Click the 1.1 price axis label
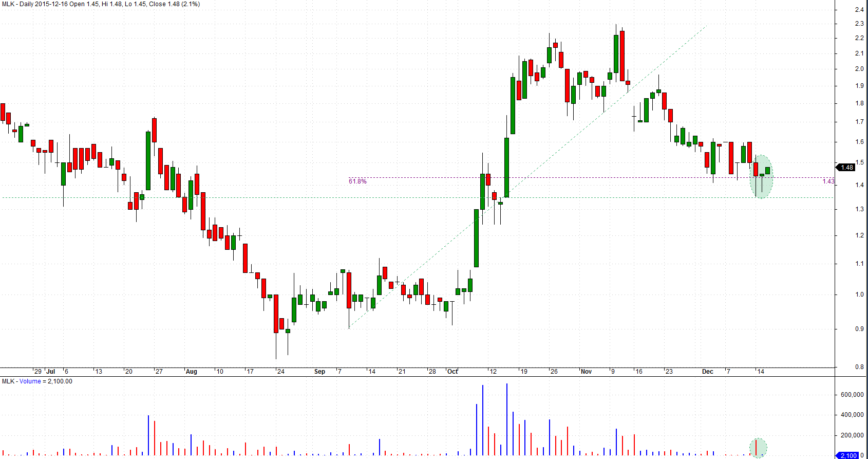 [859, 264]
